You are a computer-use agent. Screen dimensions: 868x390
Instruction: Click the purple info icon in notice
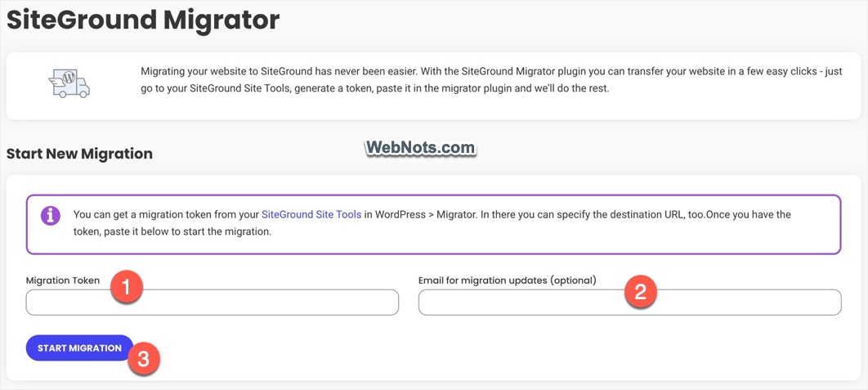(x=51, y=216)
